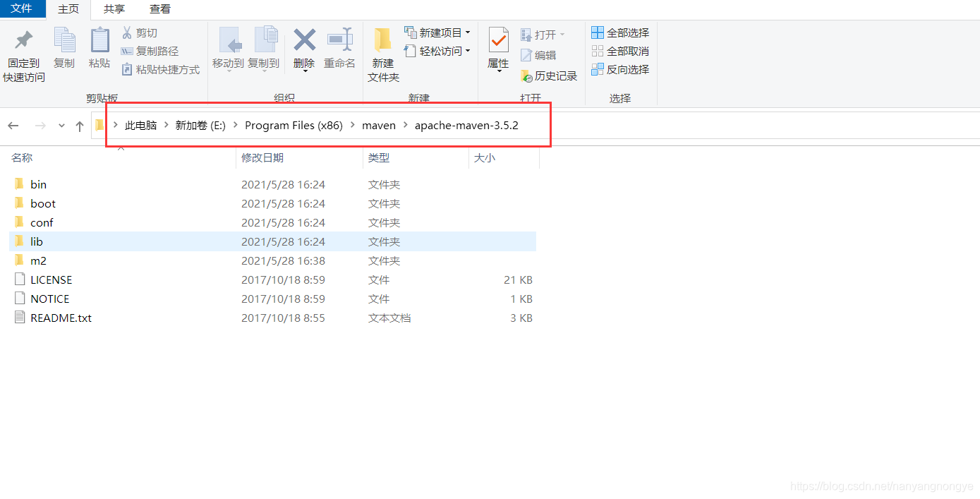Sort by Name (名称) column header
The width and height of the screenshot is (980, 499).
pyautogui.click(x=22, y=158)
